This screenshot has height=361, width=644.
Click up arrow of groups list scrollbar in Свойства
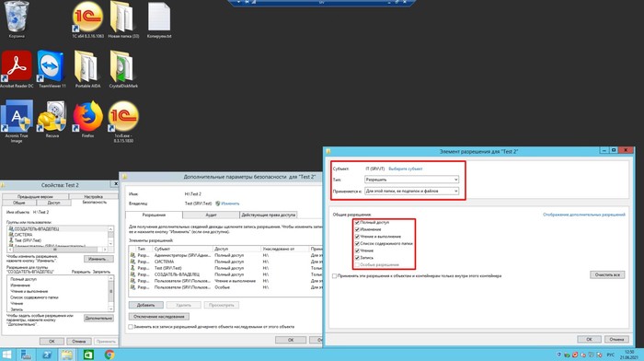(x=110, y=228)
